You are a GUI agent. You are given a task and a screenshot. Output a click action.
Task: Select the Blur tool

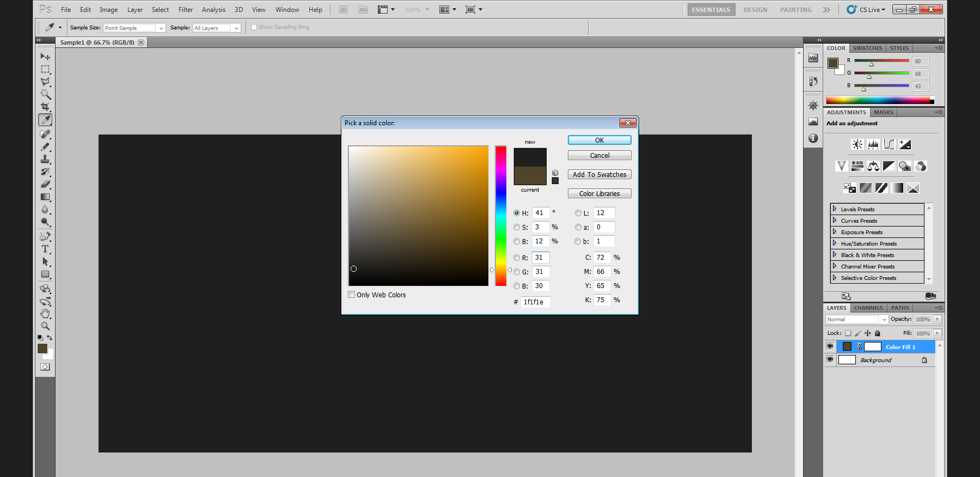[x=45, y=209]
